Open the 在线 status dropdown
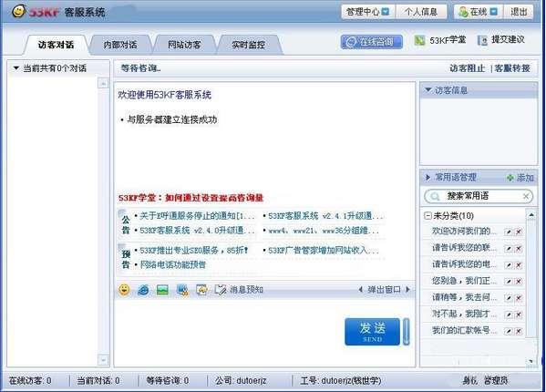Screen dimensions: 546x392 pyautogui.click(x=494, y=12)
